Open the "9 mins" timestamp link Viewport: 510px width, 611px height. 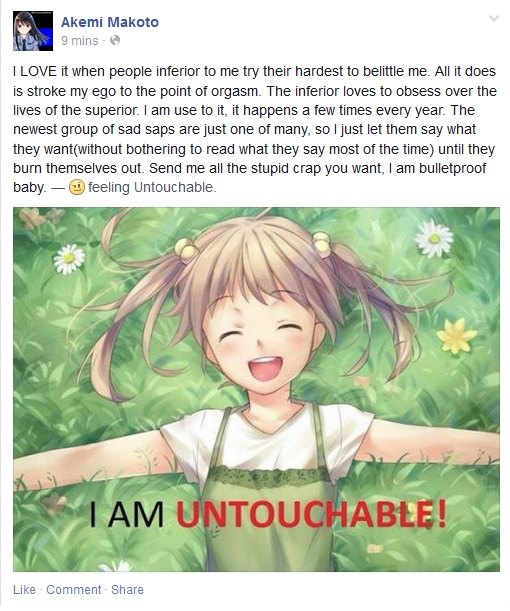[x=79, y=41]
